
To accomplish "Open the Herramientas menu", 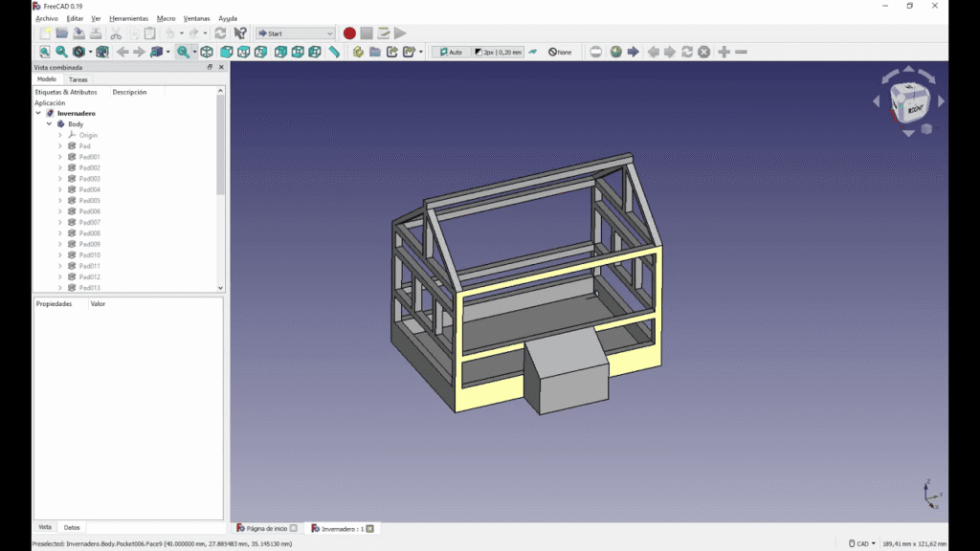I will pyautogui.click(x=129, y=18).
